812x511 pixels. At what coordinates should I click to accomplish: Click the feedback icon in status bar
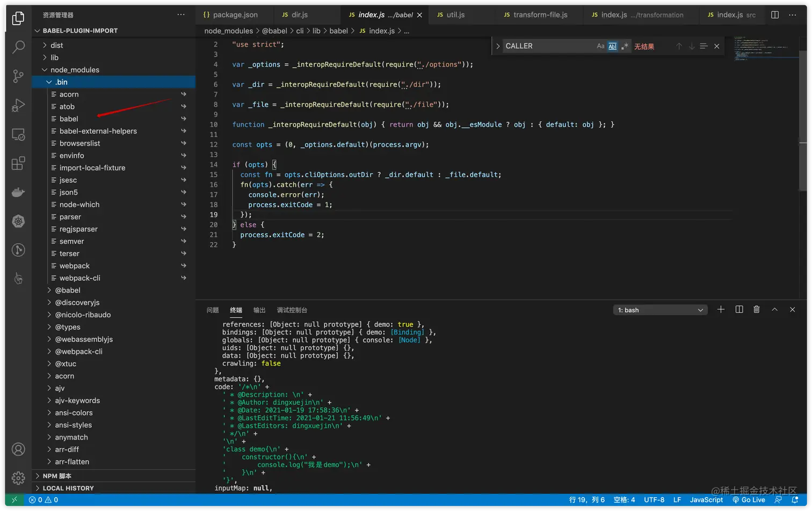coord(778,500)
